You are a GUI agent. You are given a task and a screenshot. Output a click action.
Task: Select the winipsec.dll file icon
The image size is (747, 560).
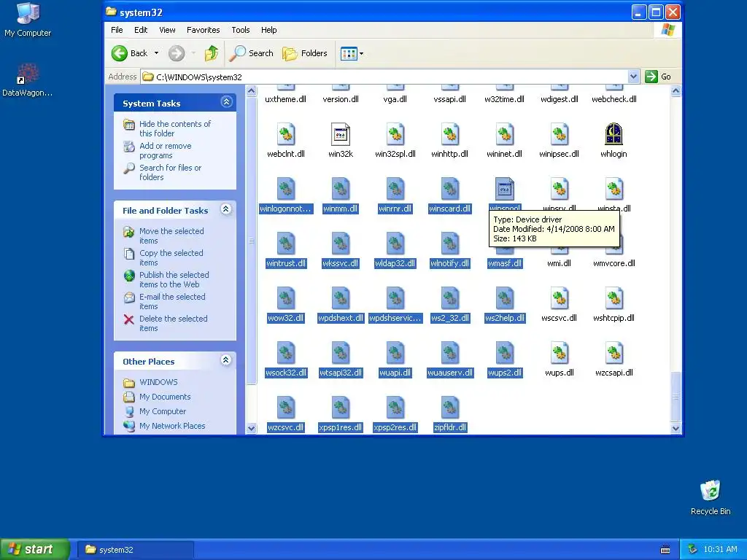[x=560, y=135]
